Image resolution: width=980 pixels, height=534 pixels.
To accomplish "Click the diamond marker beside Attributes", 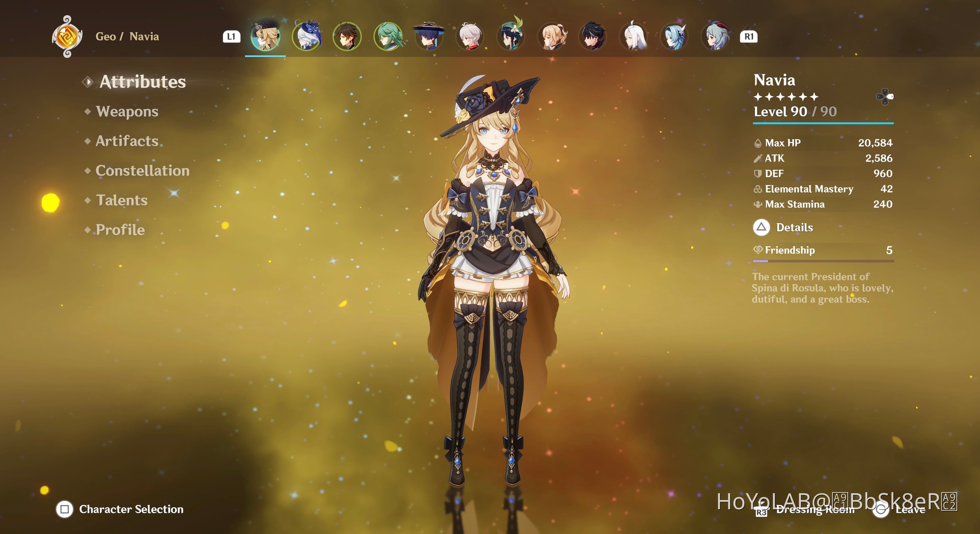I will pyautogui.click(x=88, y=82).
